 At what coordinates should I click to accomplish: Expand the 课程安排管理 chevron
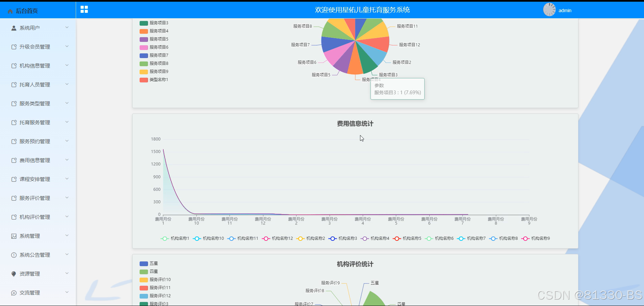[67, 179]
